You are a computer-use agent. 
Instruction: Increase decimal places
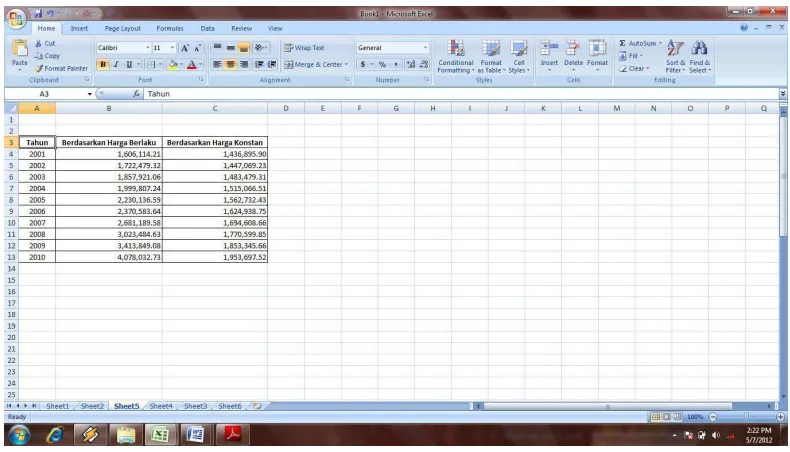tap(411, 64)
